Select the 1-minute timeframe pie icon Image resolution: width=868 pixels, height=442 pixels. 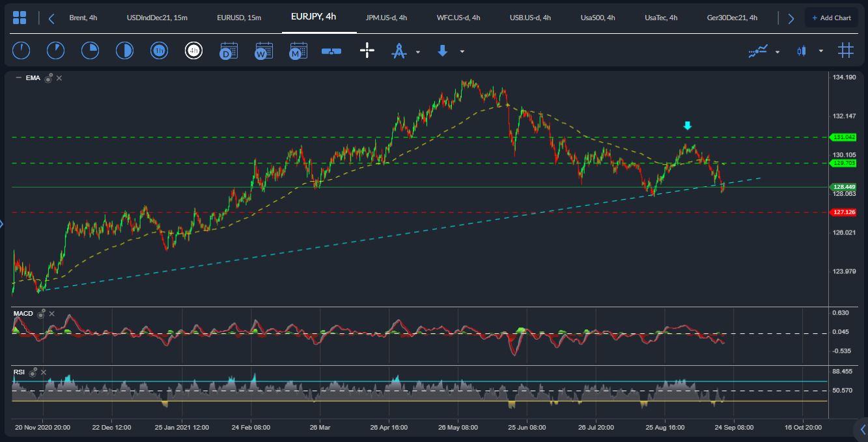pos(21,50)
